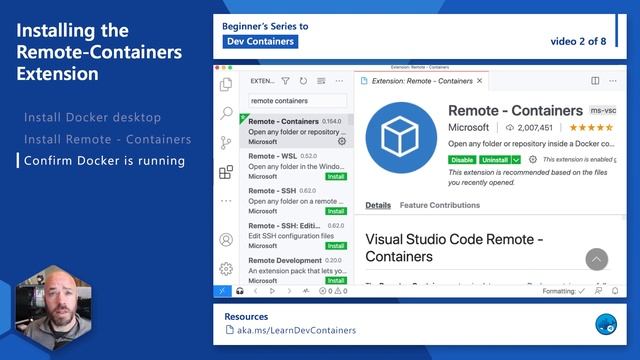
Task: Split the editor to the right
Action: 595,81
